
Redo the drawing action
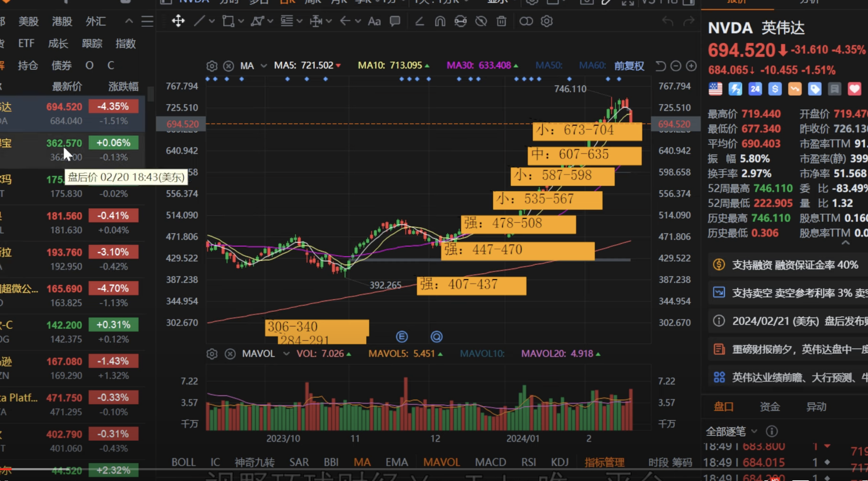click(x=689, y=22)
